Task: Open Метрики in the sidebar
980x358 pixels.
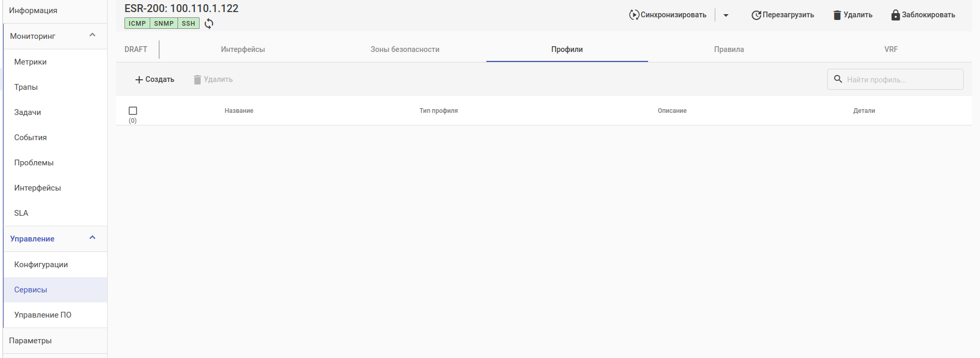Action: click(55, 62)
